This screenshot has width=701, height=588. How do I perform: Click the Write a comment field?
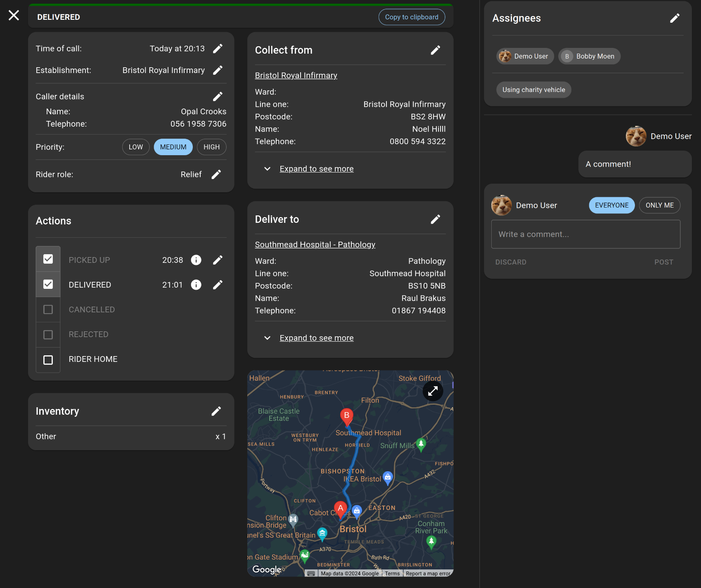pyautogui.click(x=585, y=234)
